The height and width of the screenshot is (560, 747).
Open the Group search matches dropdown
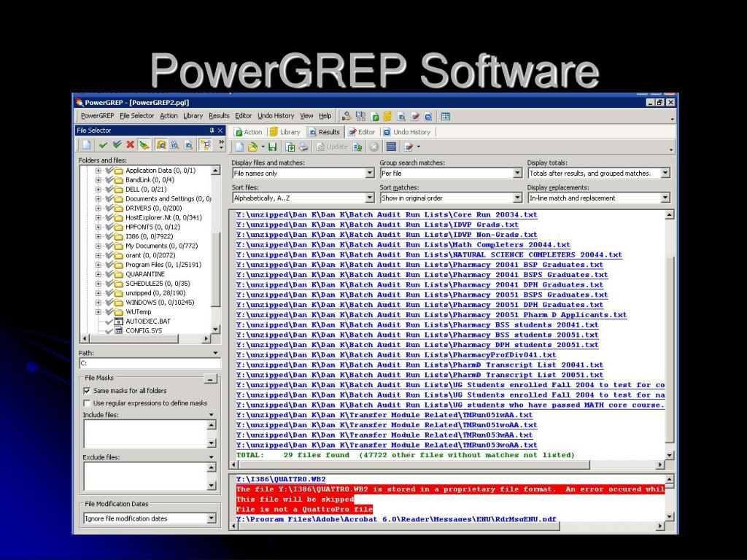tap(517, 174)
